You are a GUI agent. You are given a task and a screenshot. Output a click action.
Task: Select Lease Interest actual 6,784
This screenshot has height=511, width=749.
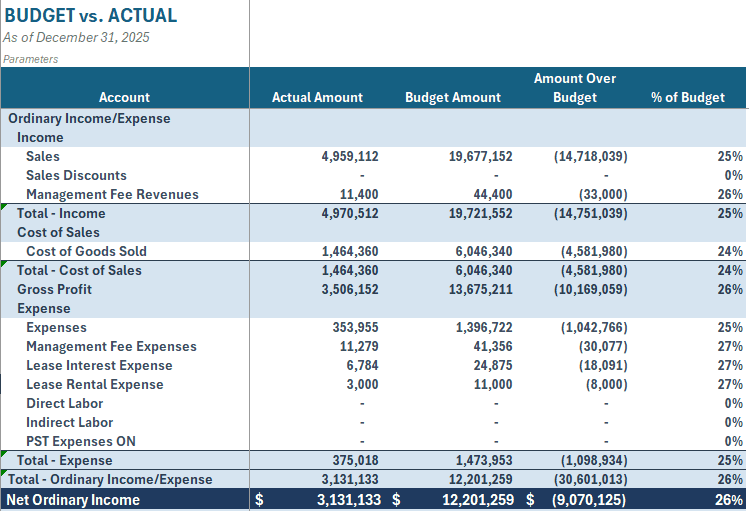[x=362, y=365]
